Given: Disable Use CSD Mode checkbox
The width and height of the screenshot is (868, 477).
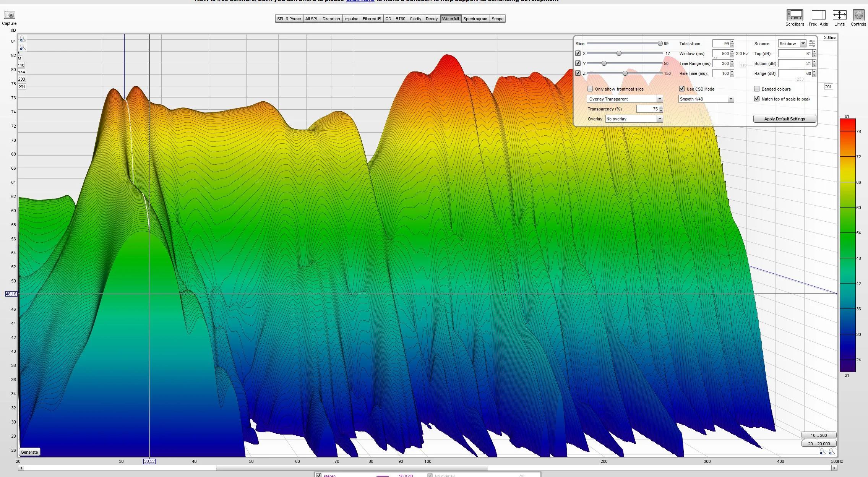Looking at the screenshot, I should pos(682,89).
